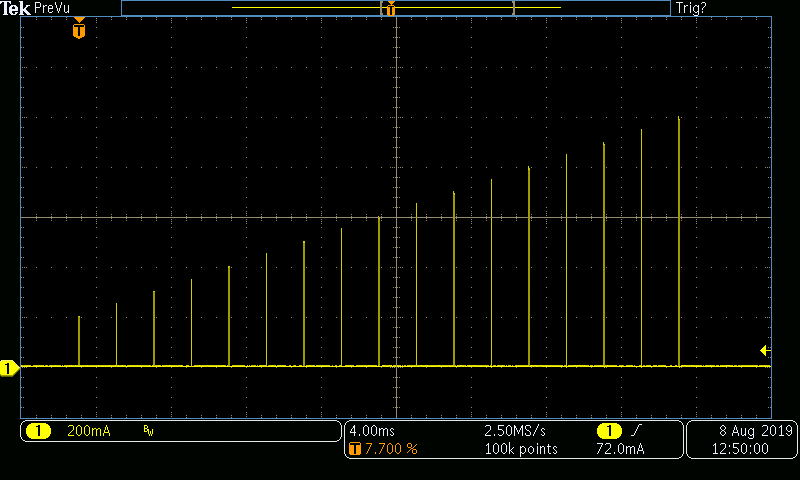Click the 72.0mA trigger level readout

click(x=620, y=449)
